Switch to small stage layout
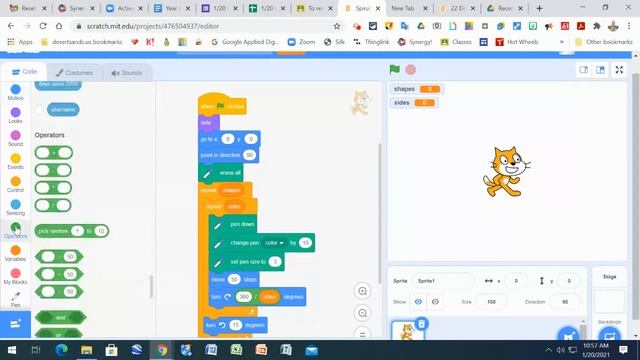 pyautogui.click(x=584, y=70)
